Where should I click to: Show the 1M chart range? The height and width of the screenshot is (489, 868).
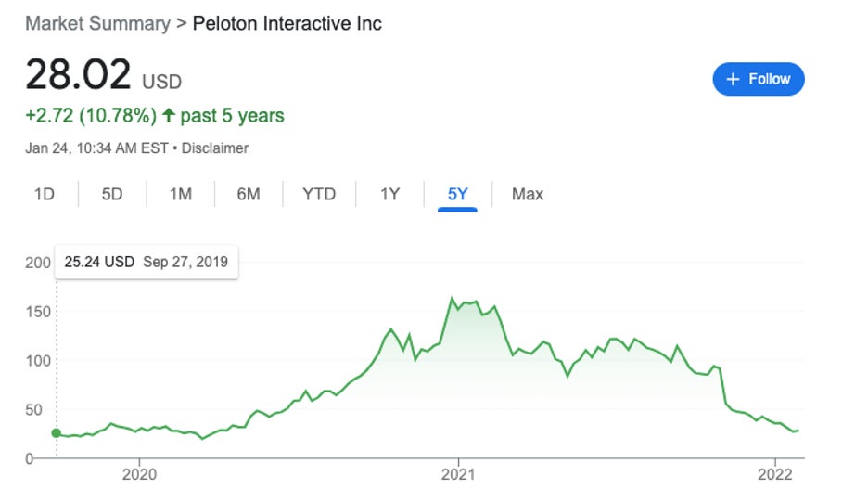click(180, 194)
